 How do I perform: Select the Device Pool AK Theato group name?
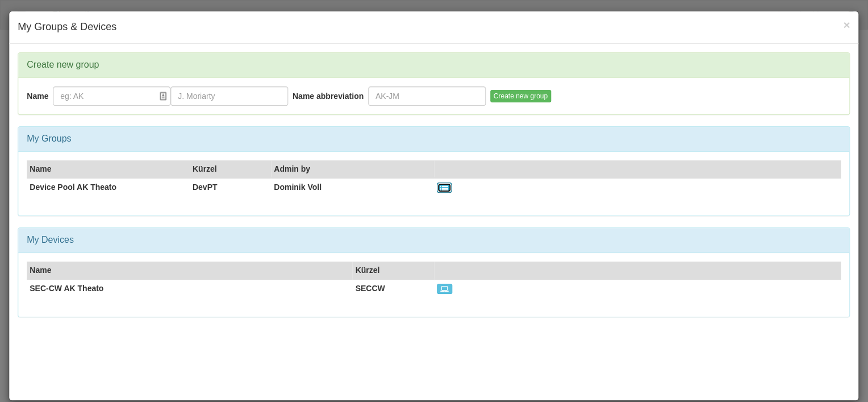[x=73, y=187]
